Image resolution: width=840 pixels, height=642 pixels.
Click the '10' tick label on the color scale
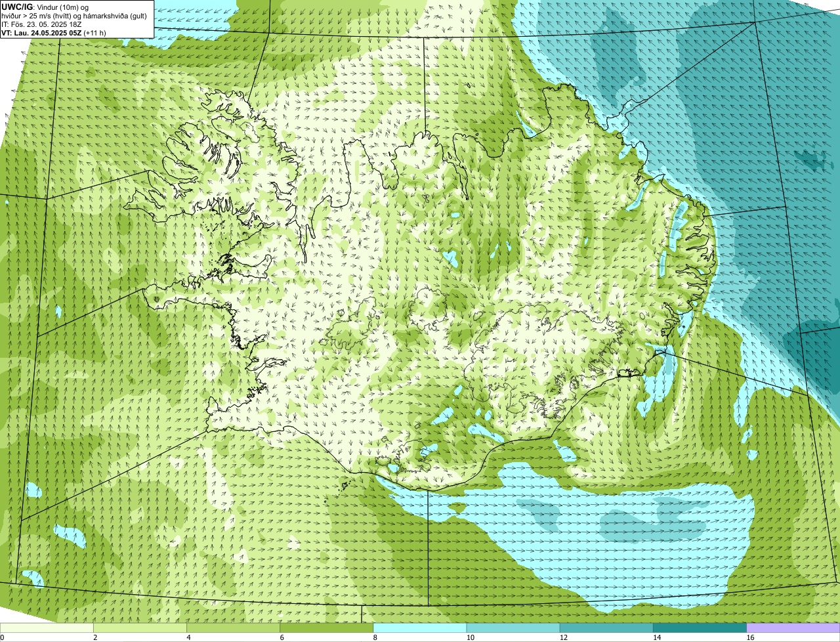[x=470, y=637]
